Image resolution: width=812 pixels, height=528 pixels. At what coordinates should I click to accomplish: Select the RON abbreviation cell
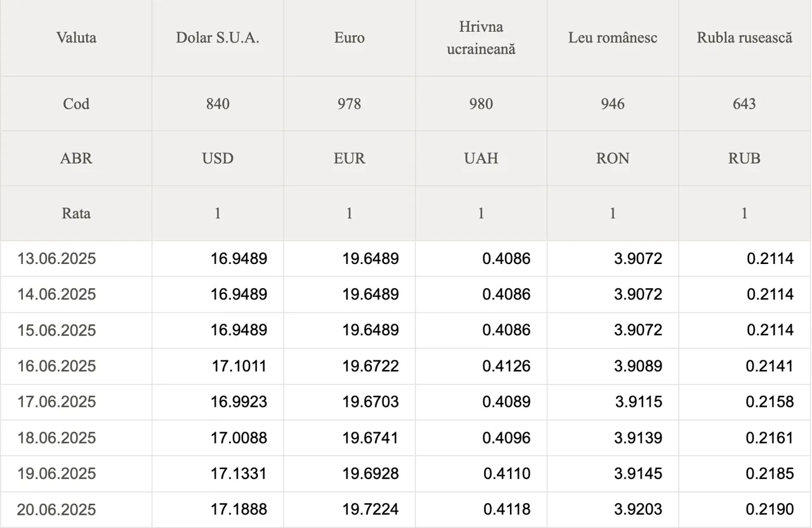click(x=612, y=158)
